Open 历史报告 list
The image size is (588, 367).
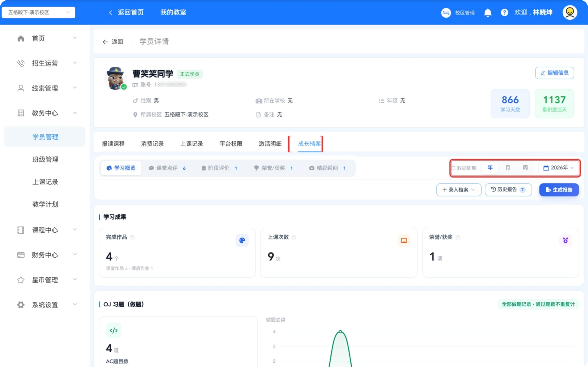click(x=508, y=190)
